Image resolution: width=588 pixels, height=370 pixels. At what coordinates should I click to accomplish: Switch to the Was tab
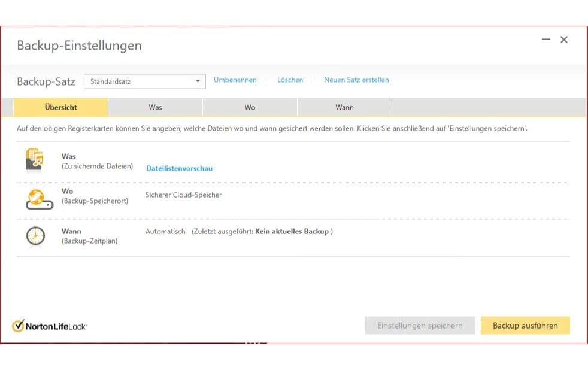[155, 107]
